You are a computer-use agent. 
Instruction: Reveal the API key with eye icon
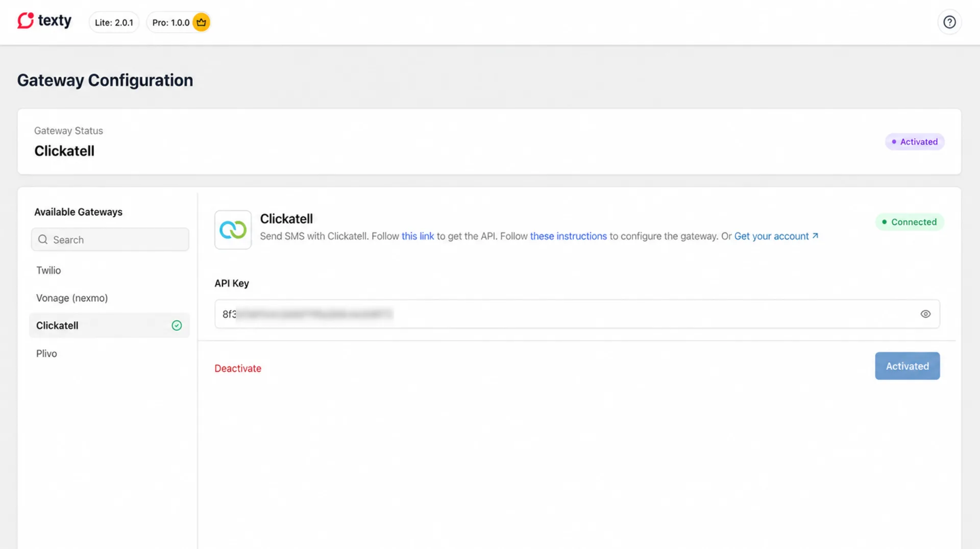925,314
